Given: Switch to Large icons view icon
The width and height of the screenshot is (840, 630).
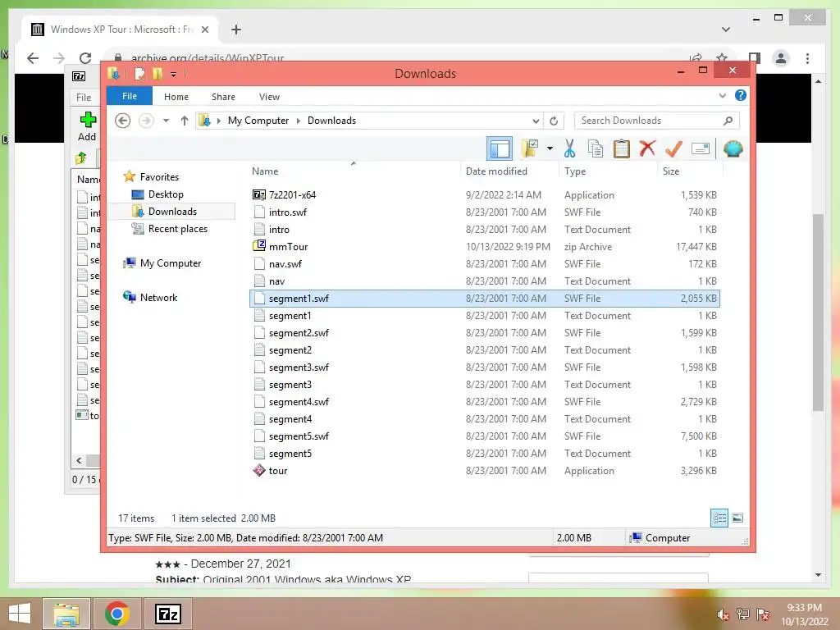Looking at the screenshot, I should [x=737, y=518].
